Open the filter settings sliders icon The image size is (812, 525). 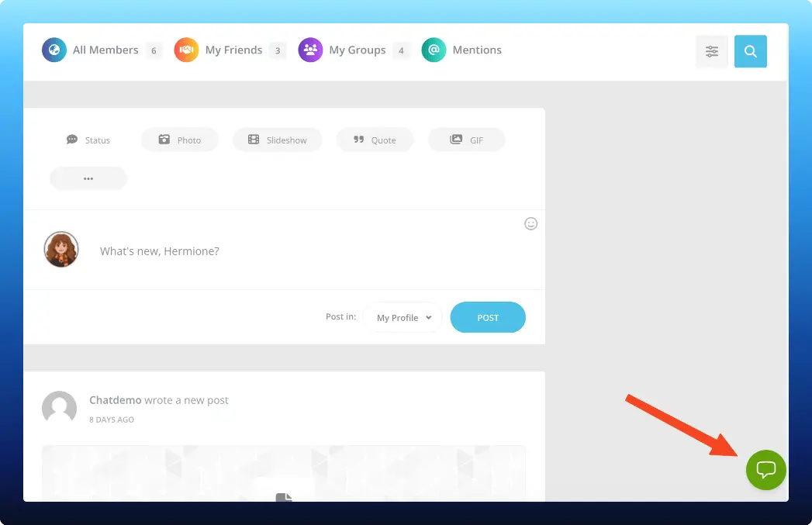click(712, 50)
